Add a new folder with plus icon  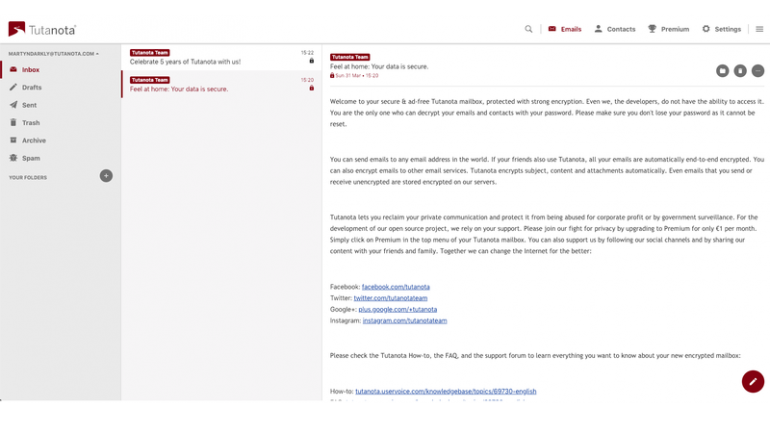pos(106,176)
